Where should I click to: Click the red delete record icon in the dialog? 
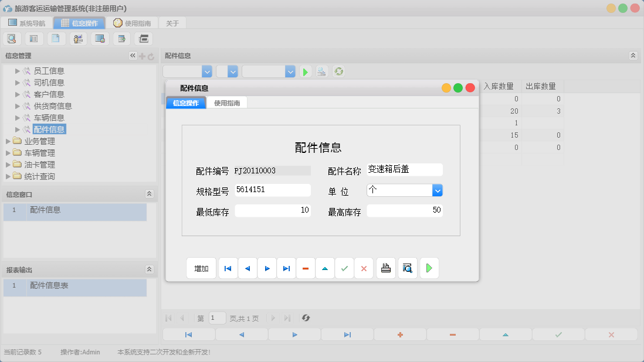click(305, 268)
